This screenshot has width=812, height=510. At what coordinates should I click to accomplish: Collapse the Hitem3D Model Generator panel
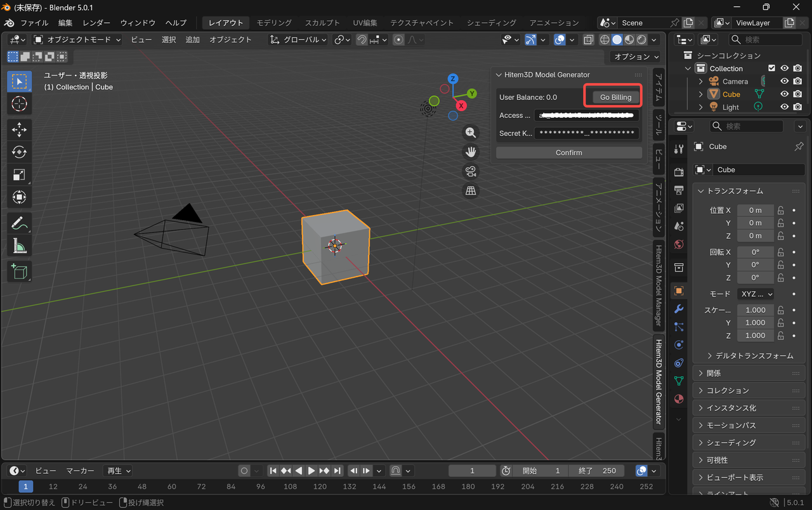pyautogui.click(x=499, y=74)
